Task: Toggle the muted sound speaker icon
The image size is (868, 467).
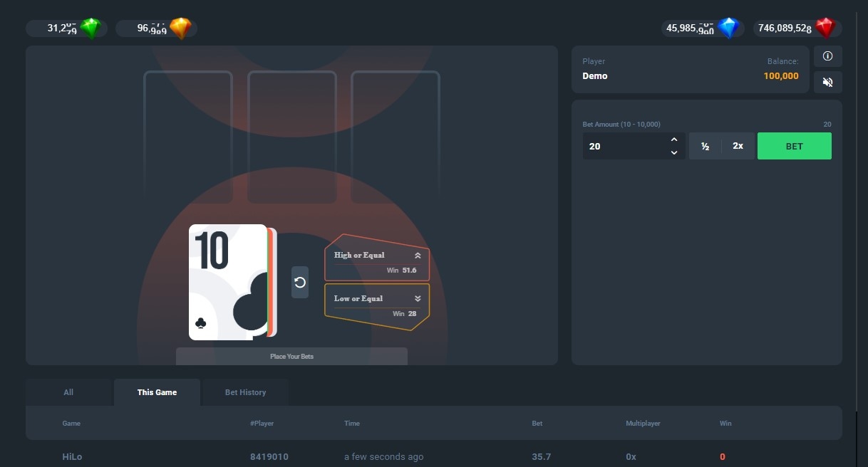Action: point(827,82)
